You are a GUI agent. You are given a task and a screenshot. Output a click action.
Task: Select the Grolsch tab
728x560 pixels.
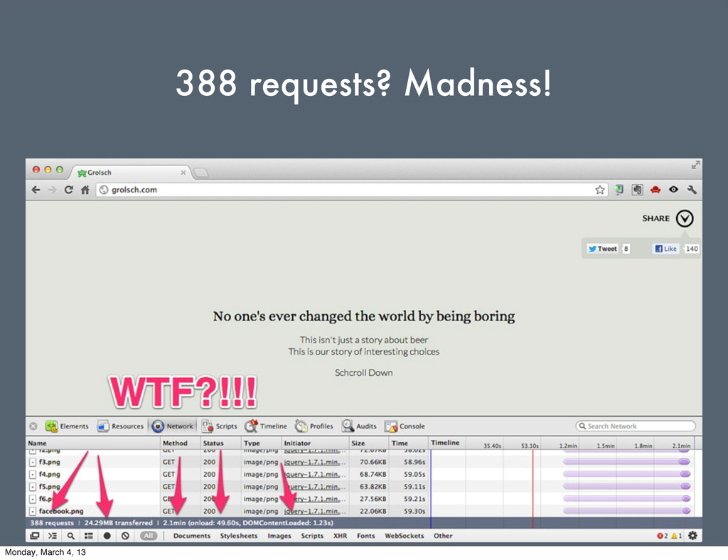[x=130, y=173]
